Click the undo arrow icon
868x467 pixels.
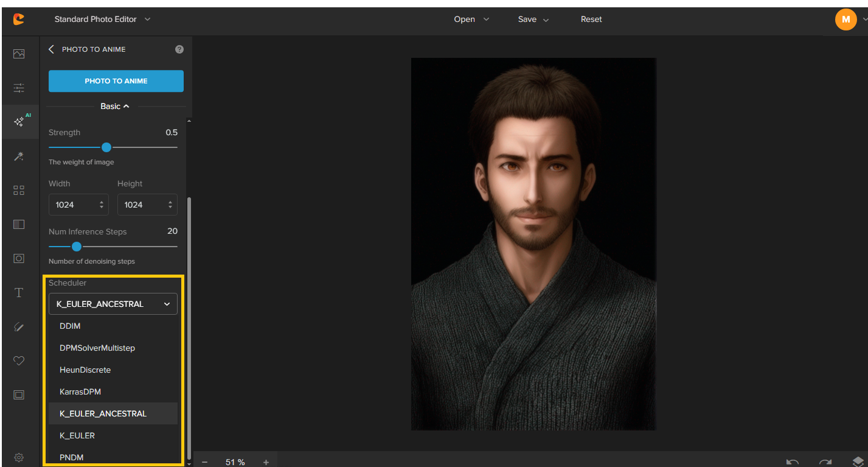click(792, 462)
